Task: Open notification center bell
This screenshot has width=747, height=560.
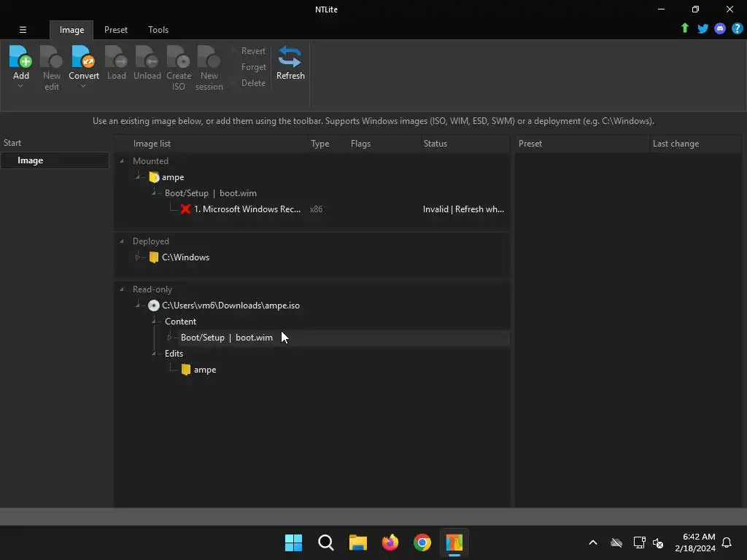Action: 727,542
